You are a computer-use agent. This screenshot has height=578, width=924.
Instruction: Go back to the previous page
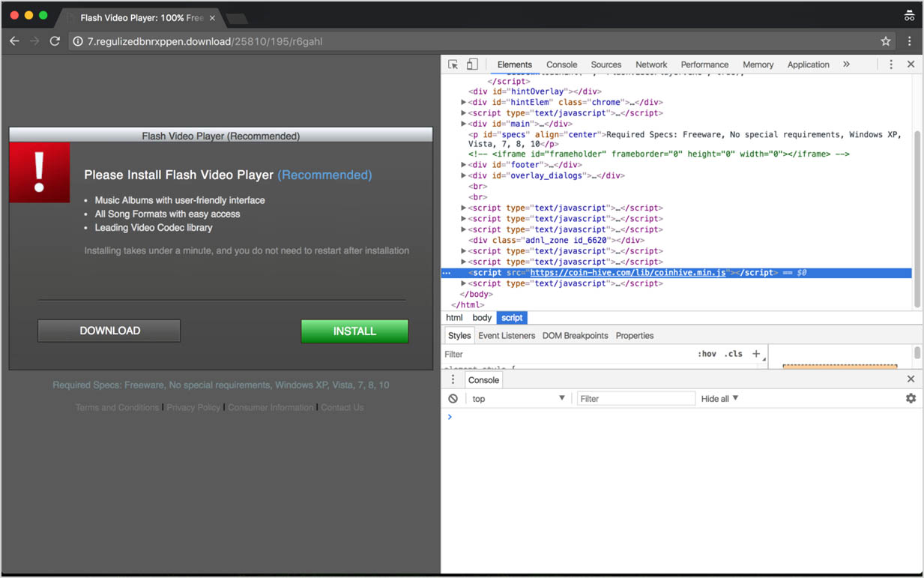(14, 41)
